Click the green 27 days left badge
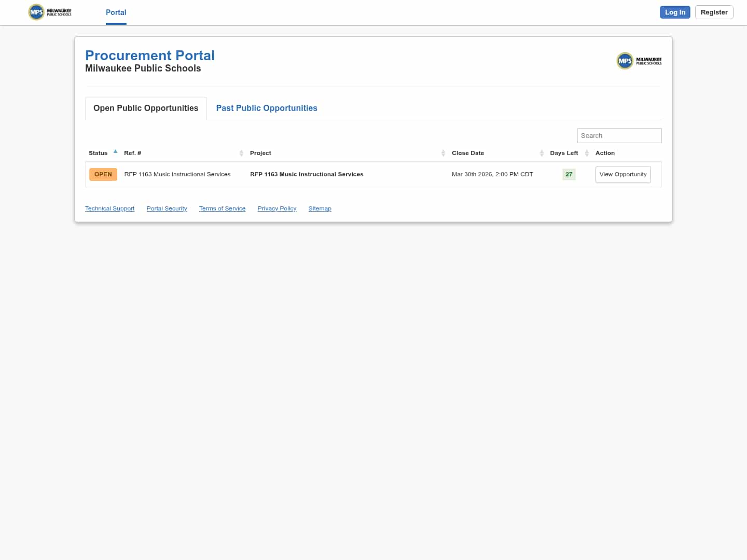Image resolution: width=747 pixels, height=560 pixels. click(x=569, y=174)
